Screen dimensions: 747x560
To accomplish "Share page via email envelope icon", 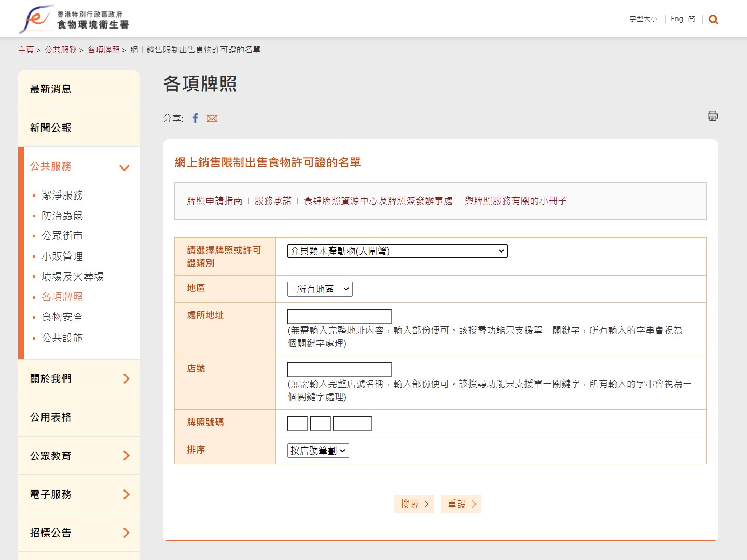I will [x=212, y=118].
